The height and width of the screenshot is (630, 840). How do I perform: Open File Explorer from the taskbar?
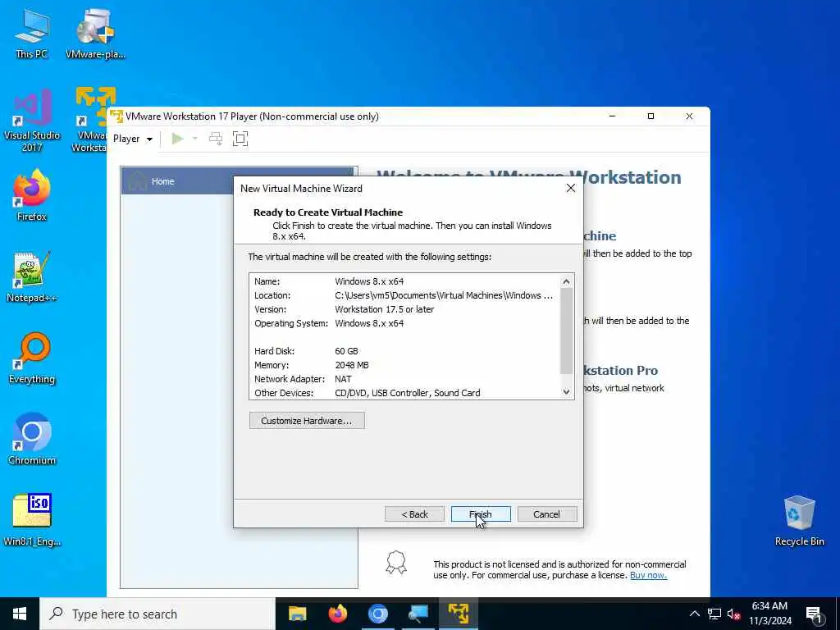(297, 614)
